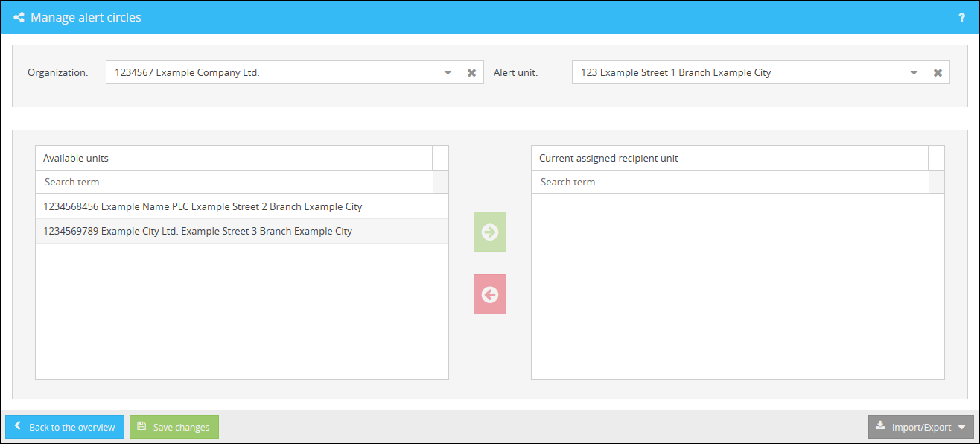Open the Import/Export dropdown menu
This screenshot has width=980, height=444.
pos(921,427)
